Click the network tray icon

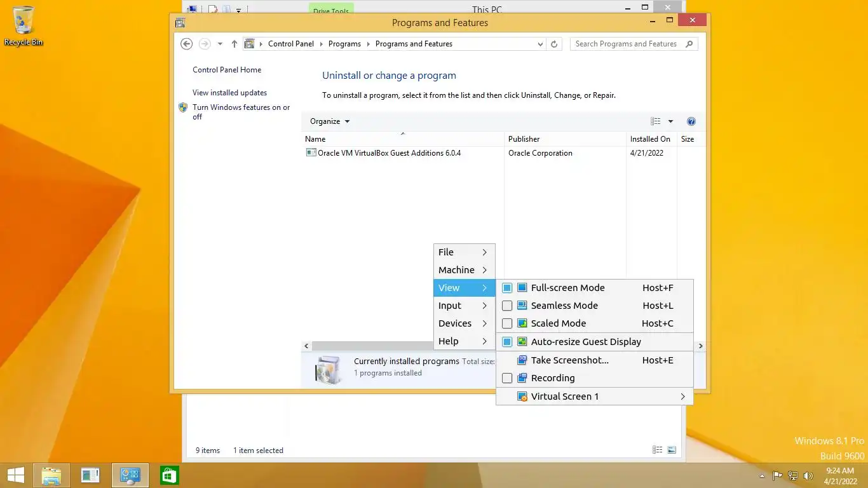point(793,475)
